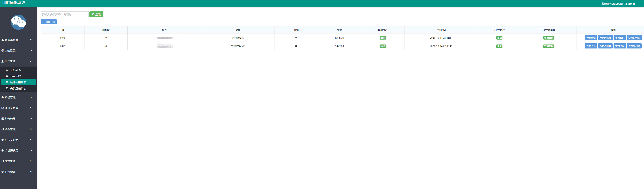The image size is (644, 189).
Task: Click the green 搜索 button
Action: [96, 14]
